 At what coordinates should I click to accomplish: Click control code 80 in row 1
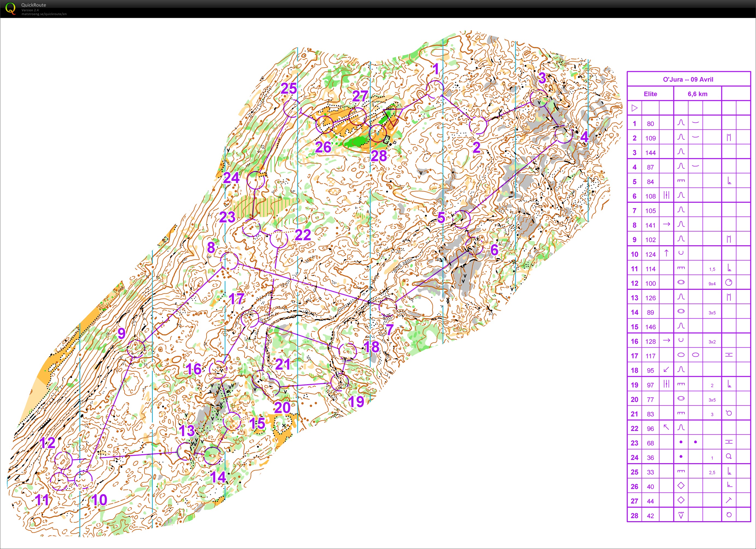click(x=650, y=124)
